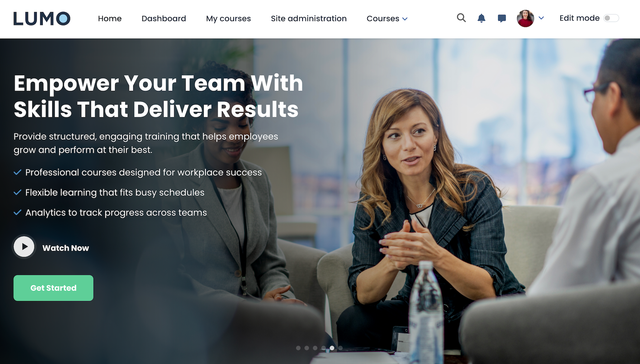Viewport: 640px width, 364px height.
Task: Go to the Dashboard menu item
Action: (x=164, y=18)
